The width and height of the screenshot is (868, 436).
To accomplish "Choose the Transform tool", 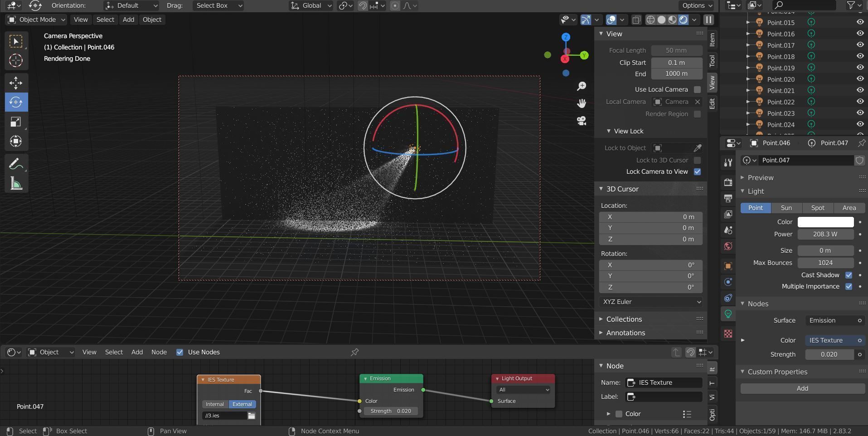I will click(x=16, y=141).
